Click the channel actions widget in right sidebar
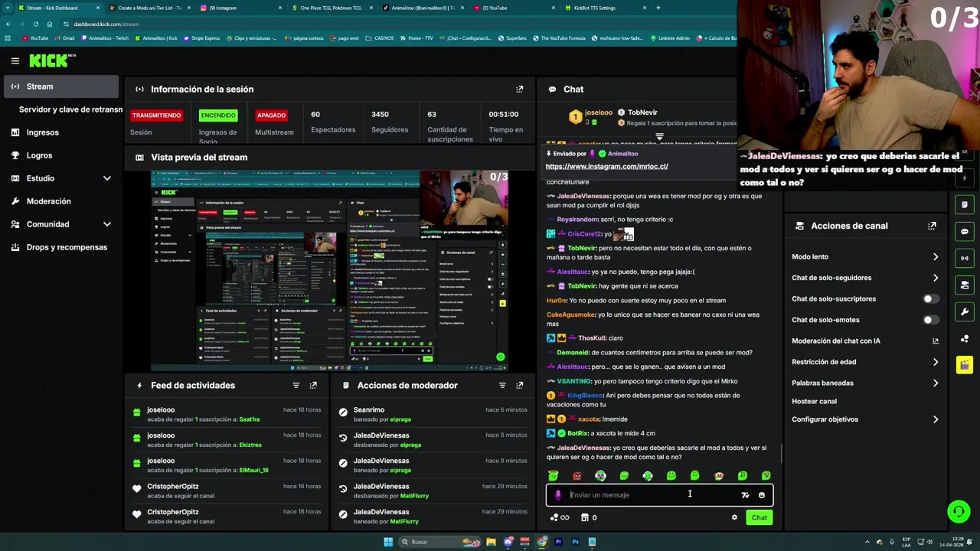This screenshot has width=980, height=551. coord(965,285)
